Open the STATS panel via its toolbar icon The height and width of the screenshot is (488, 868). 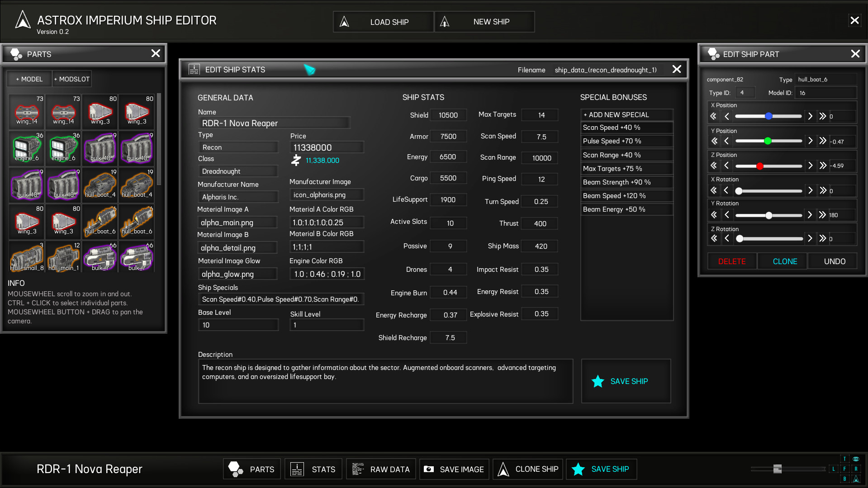click(297, 469)
